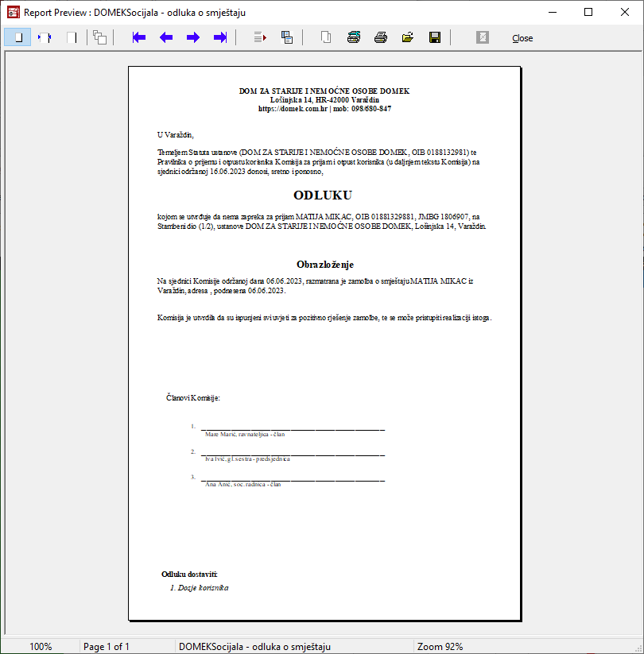Screen dimensions: 644x654
Task: Click the Page 1 of 1 status indicator
Action: point(107,646)
